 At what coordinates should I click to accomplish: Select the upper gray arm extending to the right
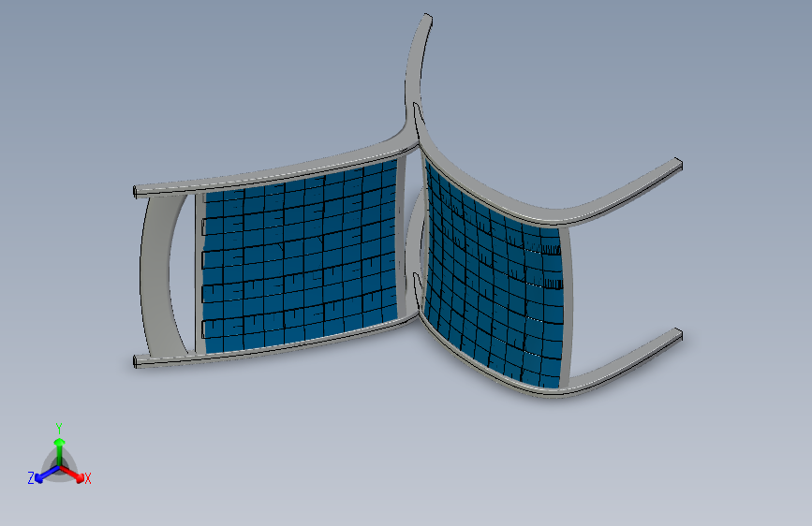tap(622, 194)
